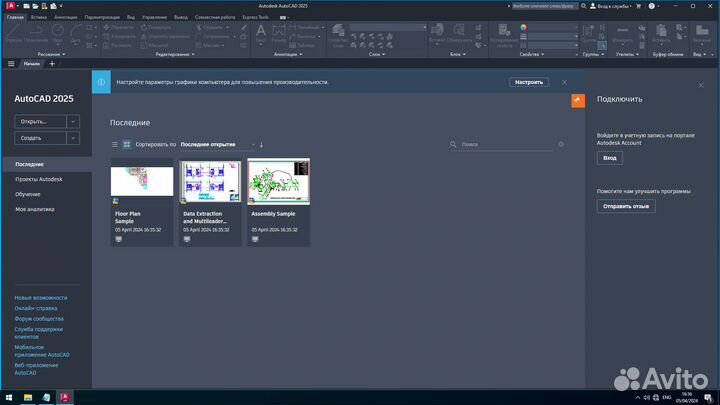Click the New drawing icon in quick access toolbar

[x=27, y=6]
